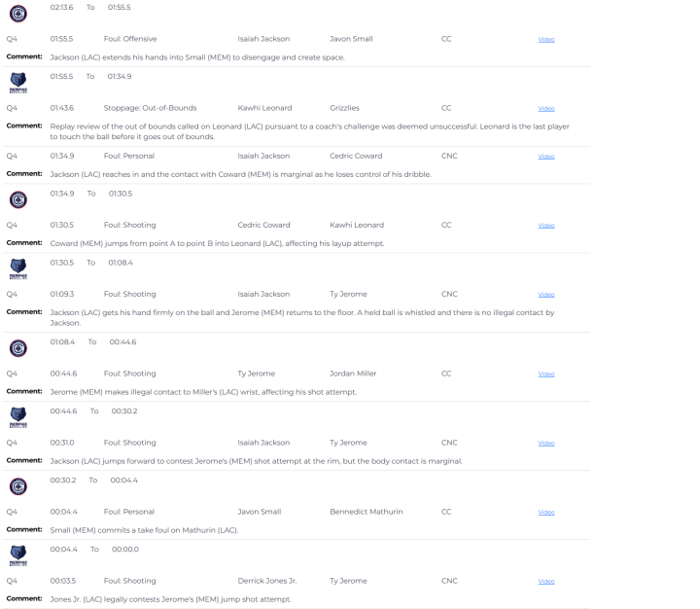
Task: Open Video for the 01:09.3 held ball play
Action: [546, 295]
